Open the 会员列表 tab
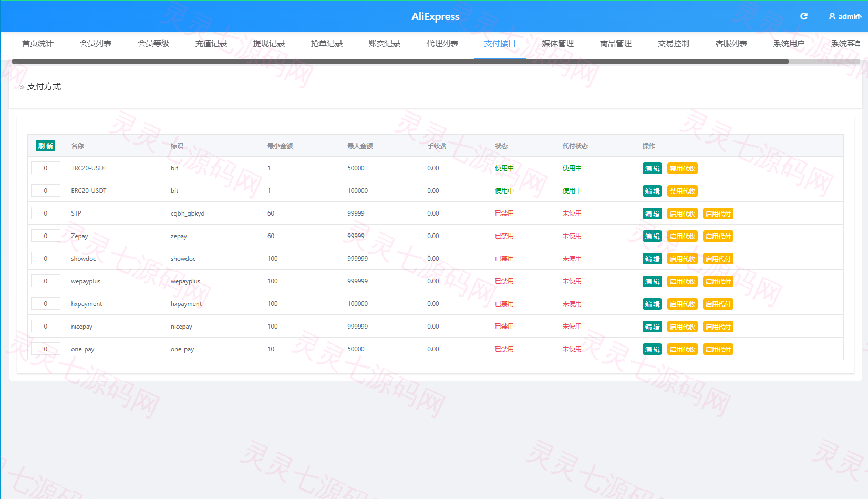 pos(96,44)
